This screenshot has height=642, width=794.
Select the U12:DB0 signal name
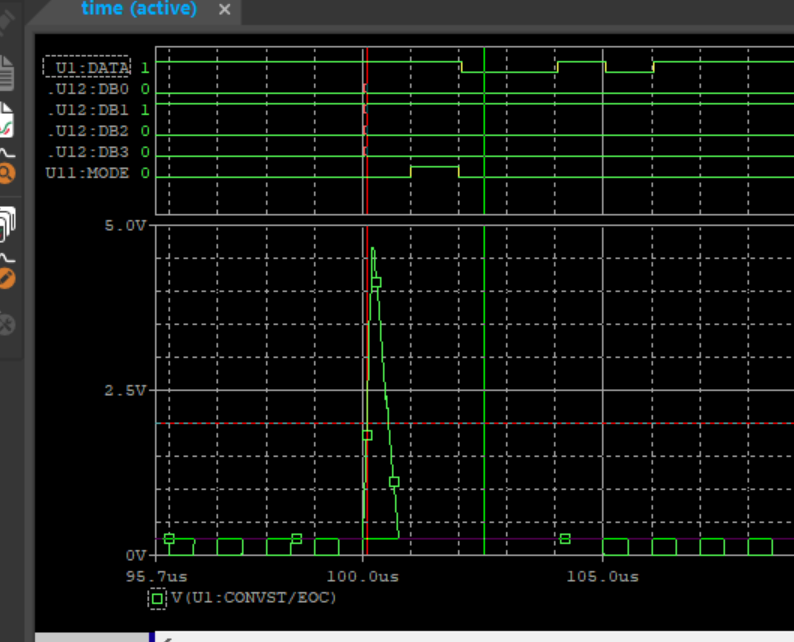(x=90, y=89)
